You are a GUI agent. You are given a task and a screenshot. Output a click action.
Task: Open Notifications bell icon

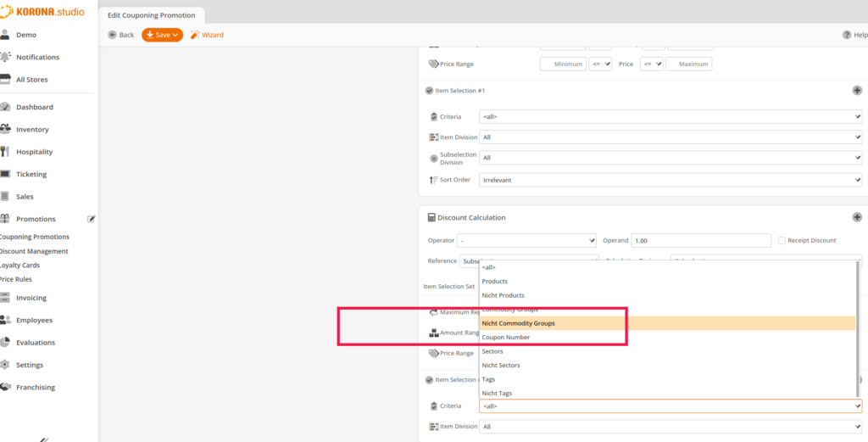(x=5, y=57)
